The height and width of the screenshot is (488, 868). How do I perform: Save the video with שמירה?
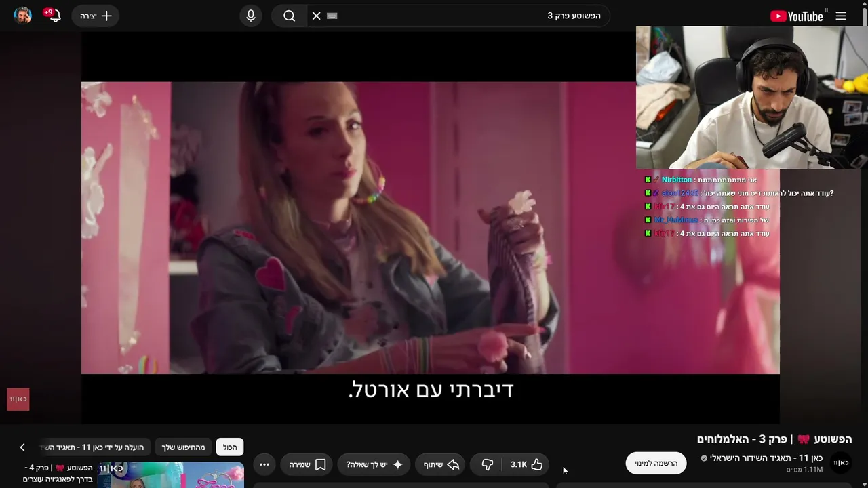pos(307,464)
